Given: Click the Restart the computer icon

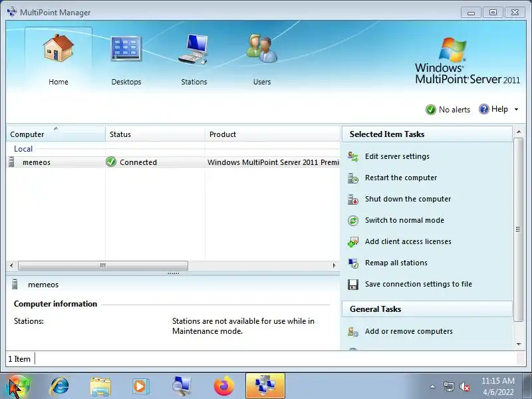Looking at the screenshot, I should tap(353, 178).
